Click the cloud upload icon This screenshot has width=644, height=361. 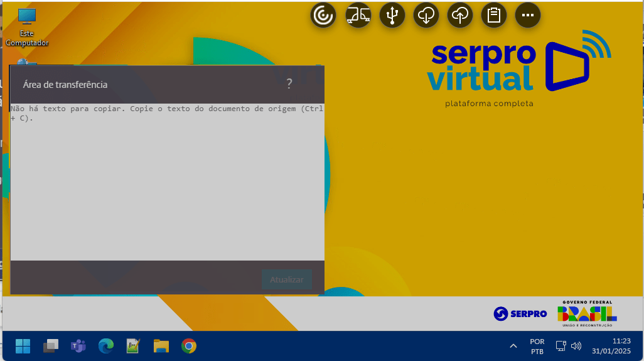pos(460,15)
